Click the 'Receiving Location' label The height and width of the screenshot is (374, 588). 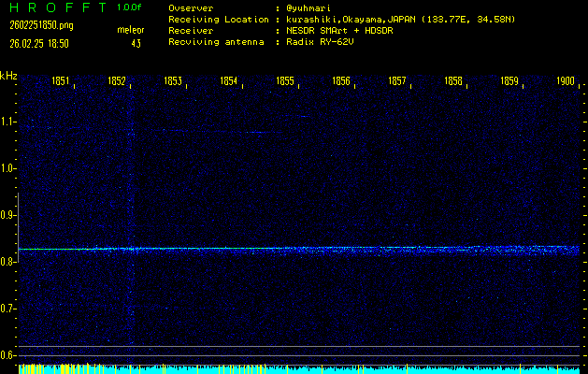click(x=219, y=20)
